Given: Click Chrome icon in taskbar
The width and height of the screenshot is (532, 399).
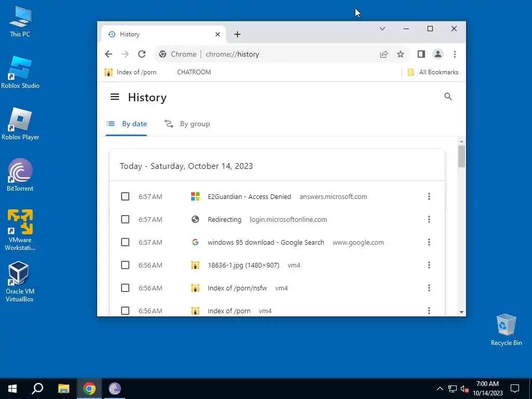Looking at the screenshot, I should [89, 389].
